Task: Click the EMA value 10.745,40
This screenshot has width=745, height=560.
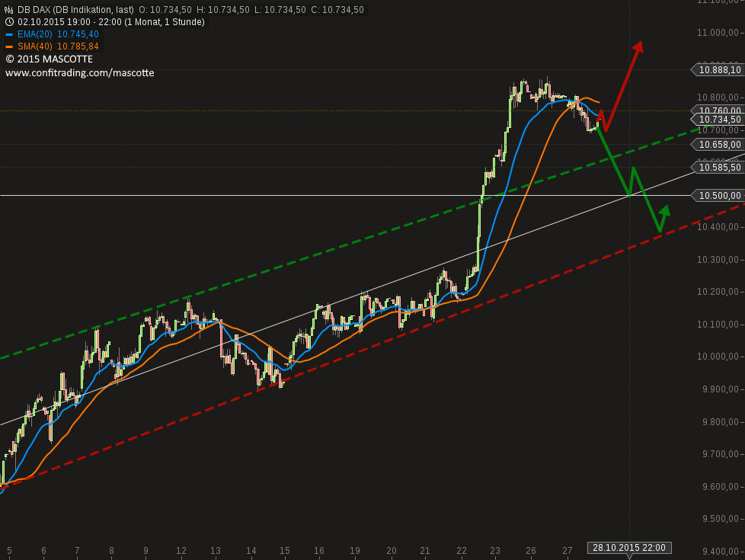Action: coord(78,34)
